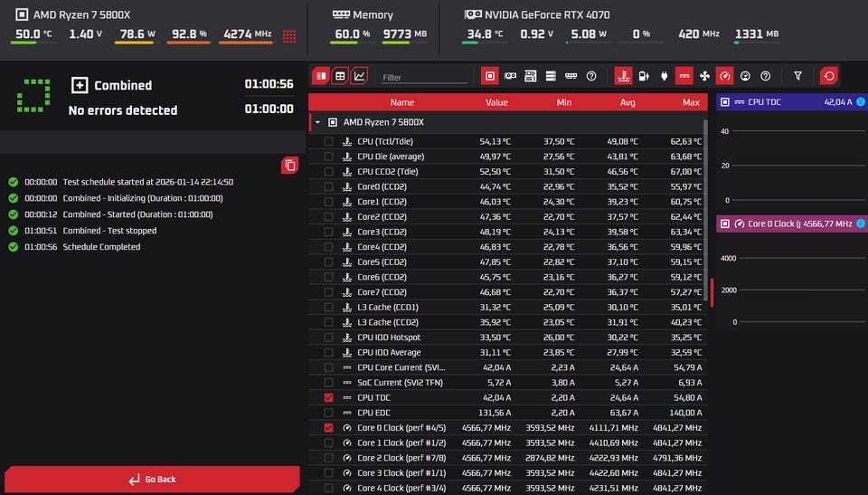
Task: Click the CPU IOD Hotspot row name
Action: point(389,337)
